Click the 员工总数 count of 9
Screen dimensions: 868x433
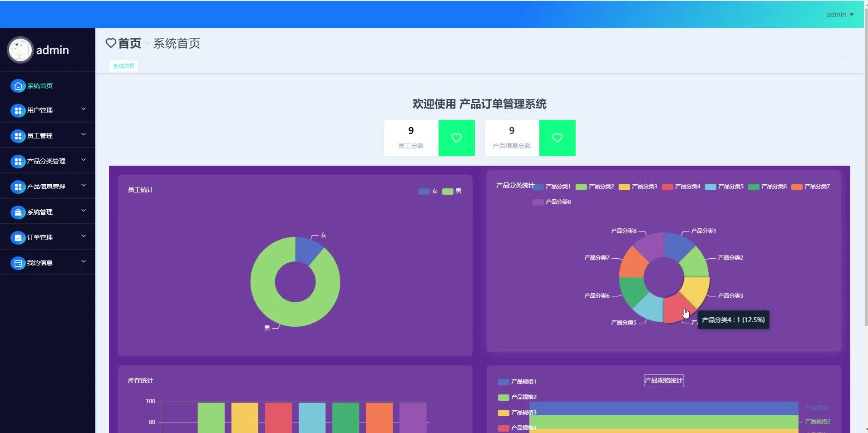[411, 131]
